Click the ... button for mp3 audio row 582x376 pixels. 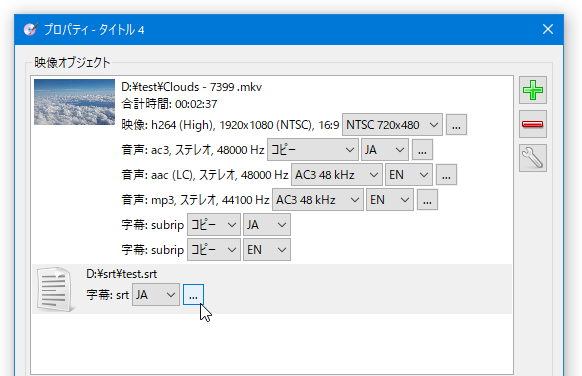coord(427,200)
